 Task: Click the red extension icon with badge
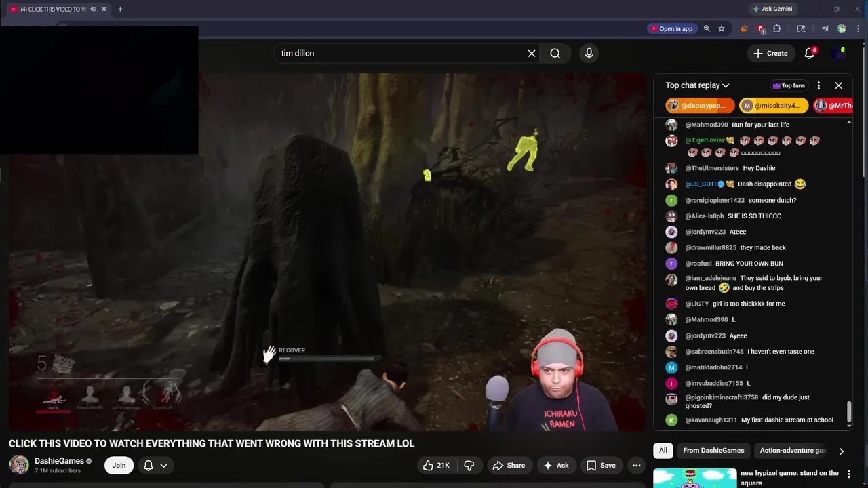coord(761,28)
